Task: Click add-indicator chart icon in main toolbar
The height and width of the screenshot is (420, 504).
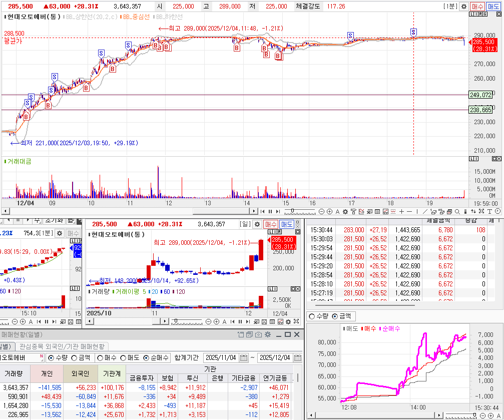Action: click(361, 212)
